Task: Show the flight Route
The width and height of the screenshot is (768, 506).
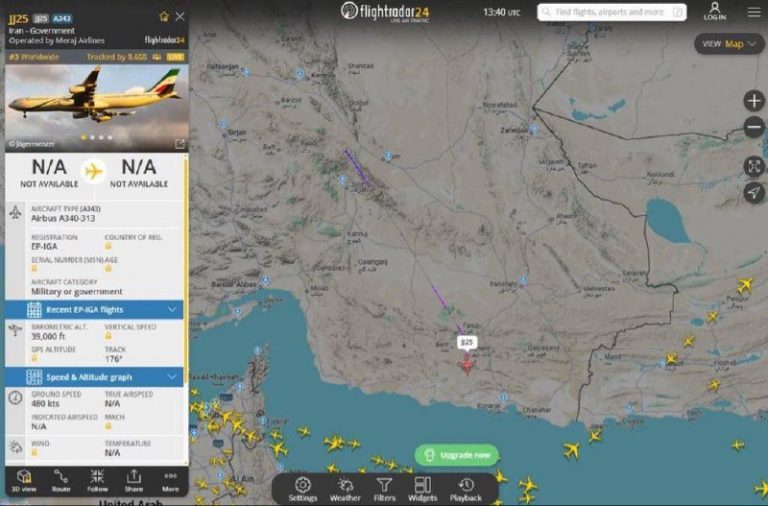Action: (x=61, y=481)
